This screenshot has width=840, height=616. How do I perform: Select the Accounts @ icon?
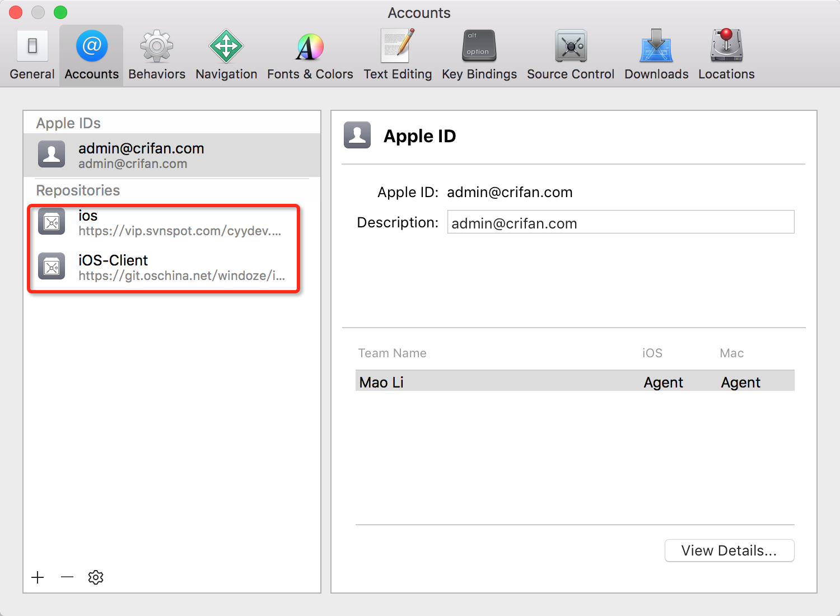(92, 46)
